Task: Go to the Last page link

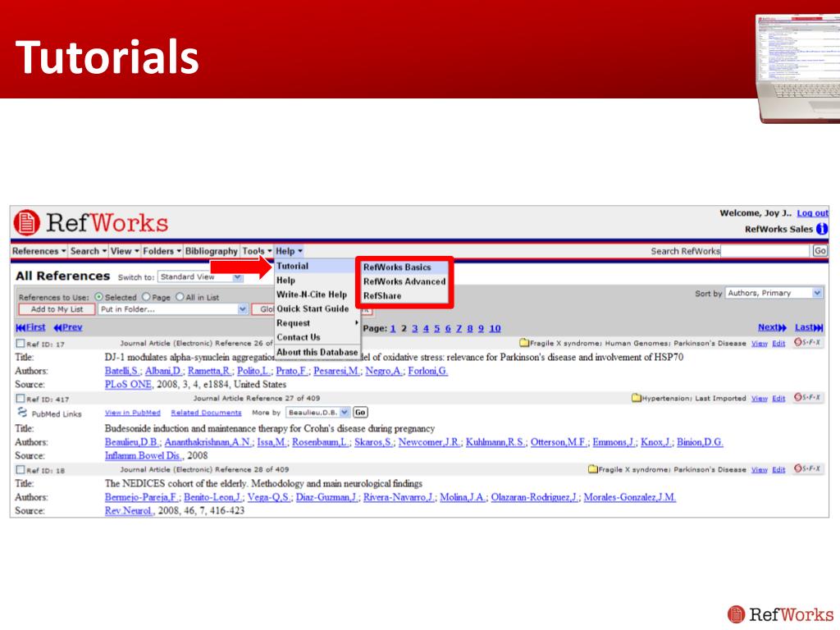Action: tap(809, 327)
